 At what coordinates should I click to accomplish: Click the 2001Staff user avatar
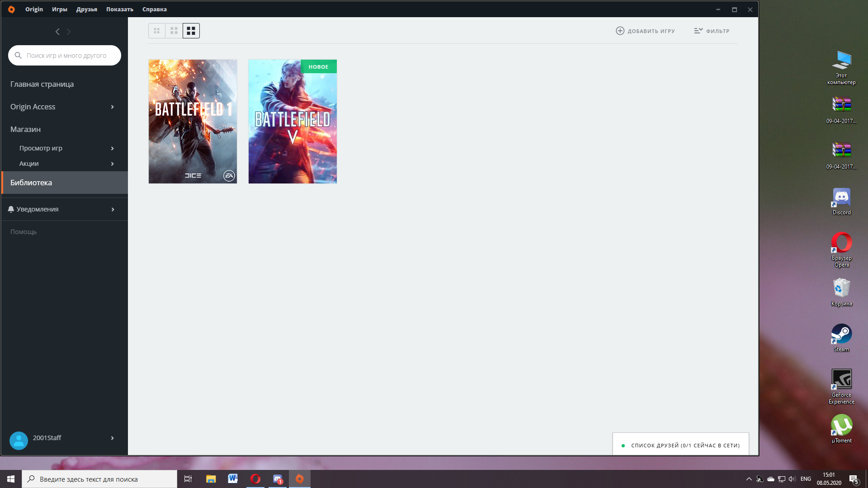pos(19,441)
